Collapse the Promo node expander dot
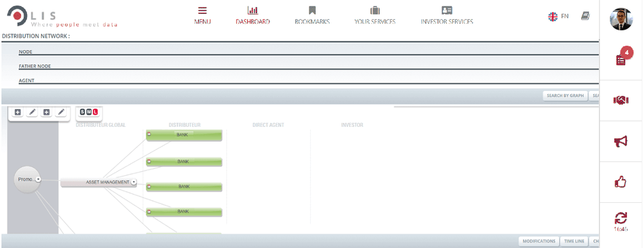 tap(38, 179)
